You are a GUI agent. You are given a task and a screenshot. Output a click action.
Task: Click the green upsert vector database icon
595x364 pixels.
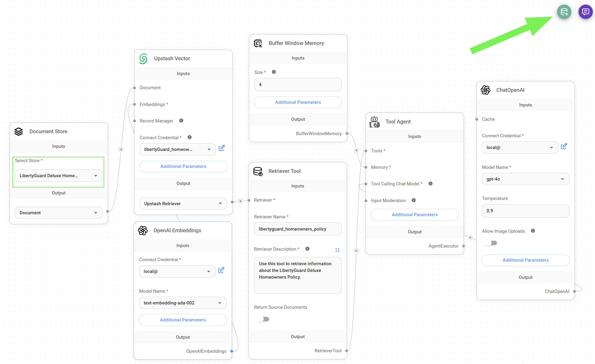tap(564, 11)
